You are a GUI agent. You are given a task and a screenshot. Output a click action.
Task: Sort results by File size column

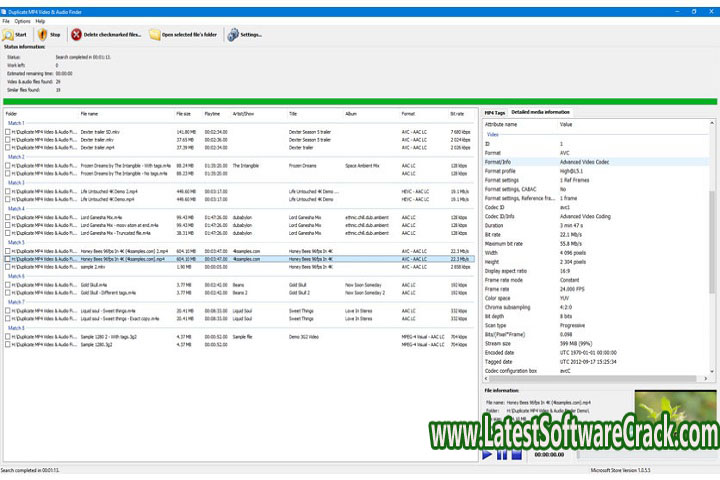point(189,113)
